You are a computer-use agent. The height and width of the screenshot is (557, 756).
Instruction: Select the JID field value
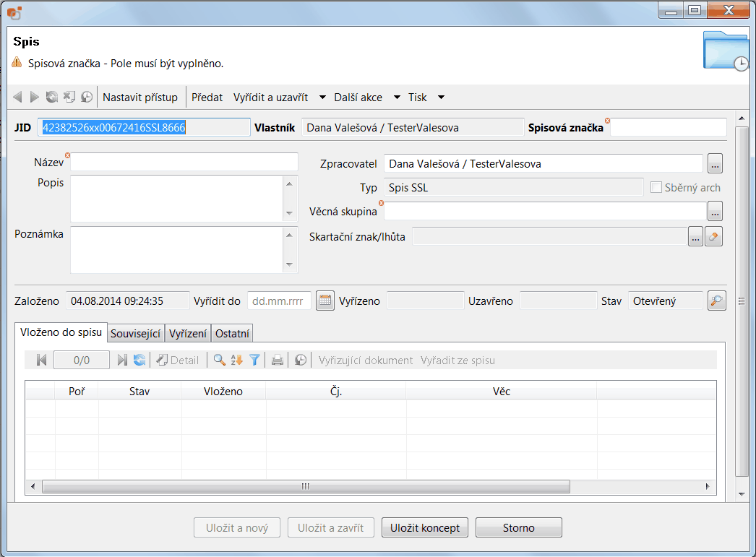point(144,128)
